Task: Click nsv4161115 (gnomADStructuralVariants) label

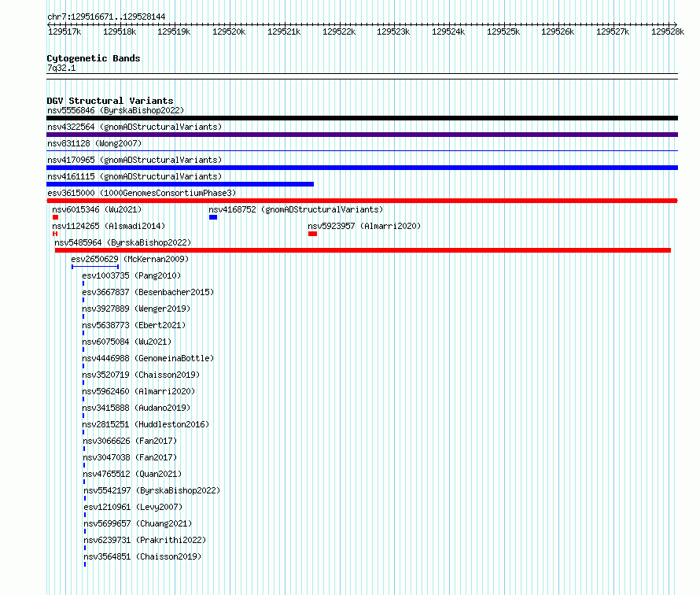Action: (134, 176)
